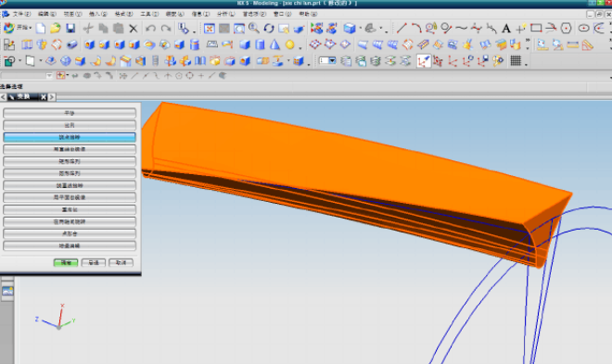612x364 pixels.
Task: Click the Save floppy disk icon
Action: pyautogui.click(x=70, y=28)
